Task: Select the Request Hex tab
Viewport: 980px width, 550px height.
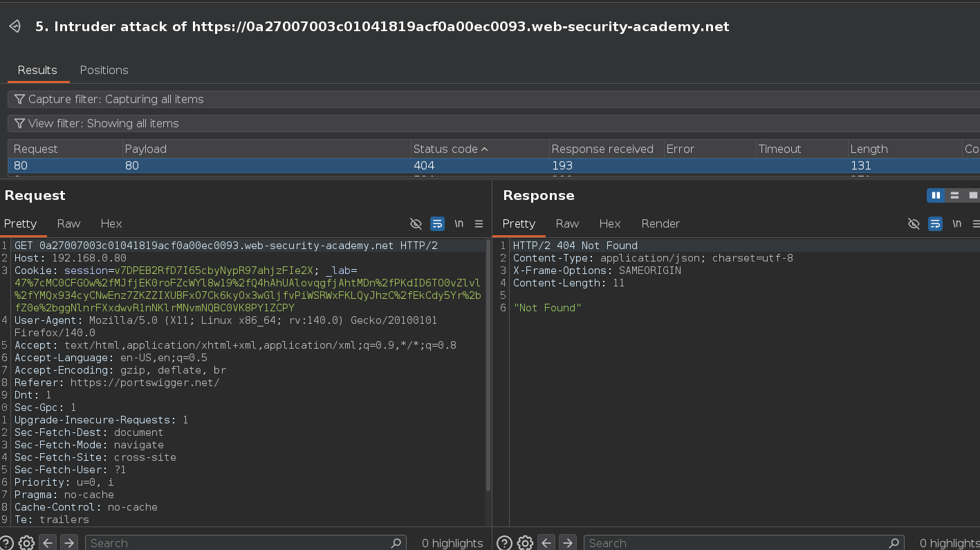Action: (111, 223)
